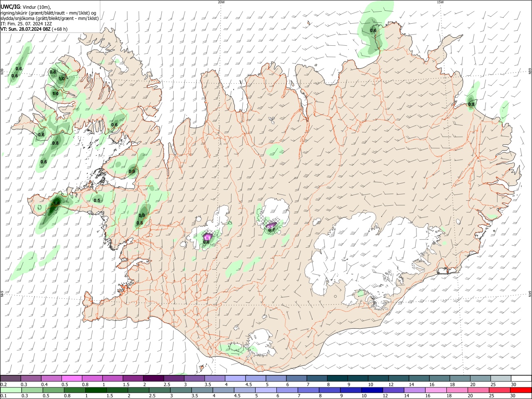Click the pink snow patch above the 0.8 glacier value
Viewport: 532px width, 399px height.
(207, 236)
